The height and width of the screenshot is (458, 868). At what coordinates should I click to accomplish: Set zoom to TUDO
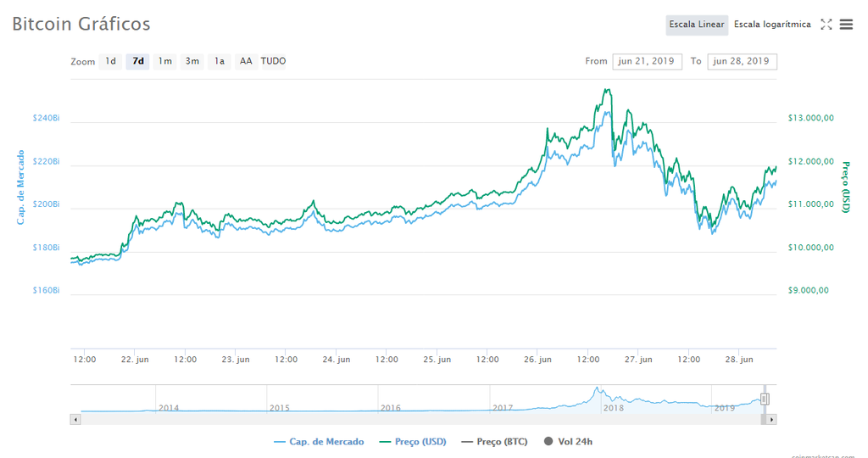coord(274,61)
